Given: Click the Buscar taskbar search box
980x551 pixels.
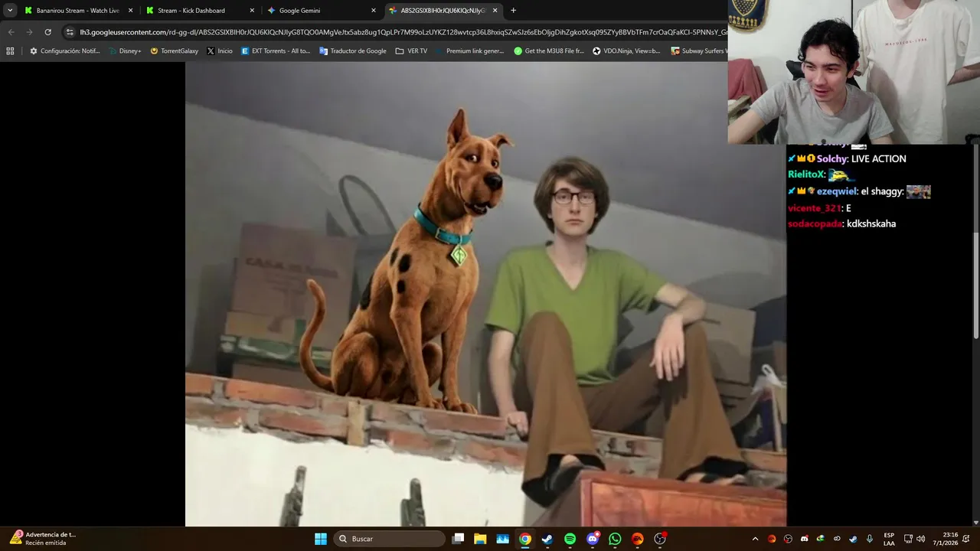Looking at the screenshot, I should [389, 539].
